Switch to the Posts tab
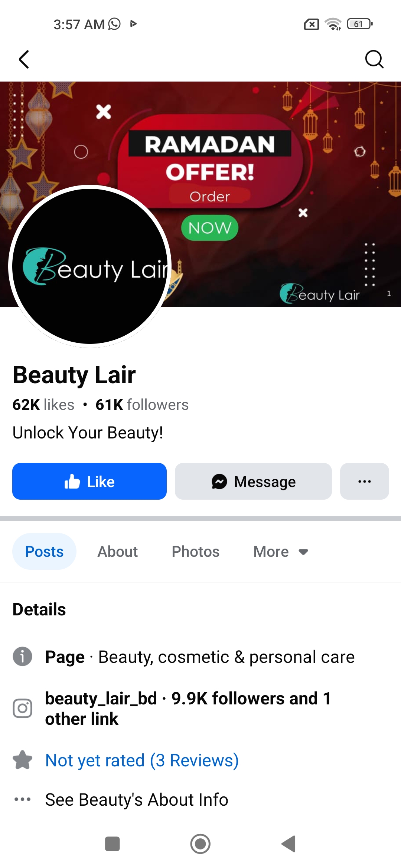This screenshot has width=401, height=868. tap(44, 552)
